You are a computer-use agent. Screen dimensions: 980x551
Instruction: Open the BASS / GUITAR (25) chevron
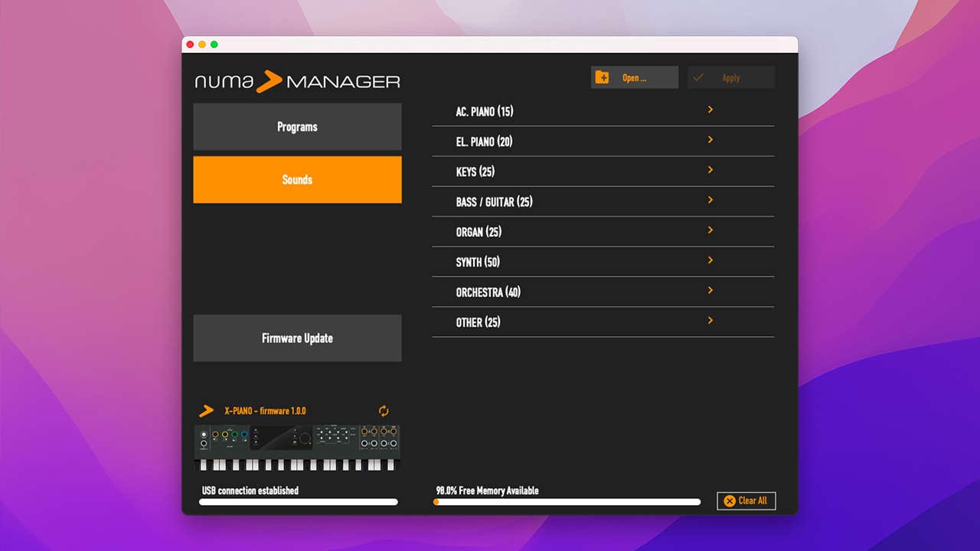tap(710, 201)
